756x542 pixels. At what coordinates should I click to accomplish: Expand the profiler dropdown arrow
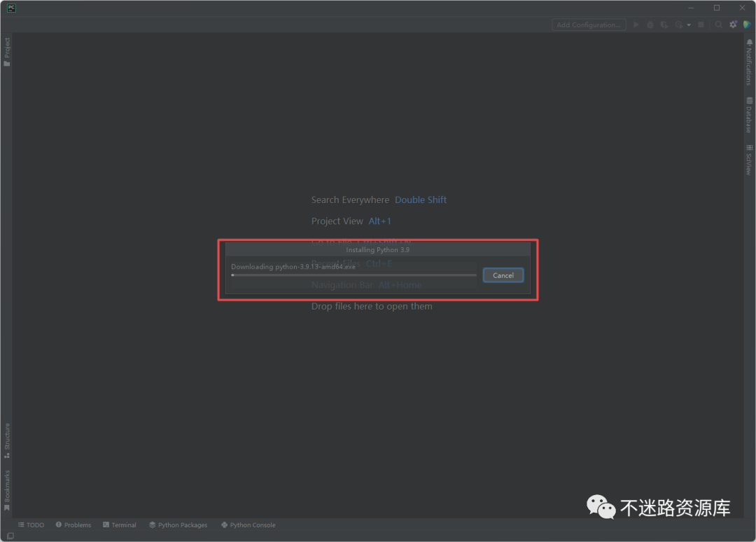click(x=689, y=25)
